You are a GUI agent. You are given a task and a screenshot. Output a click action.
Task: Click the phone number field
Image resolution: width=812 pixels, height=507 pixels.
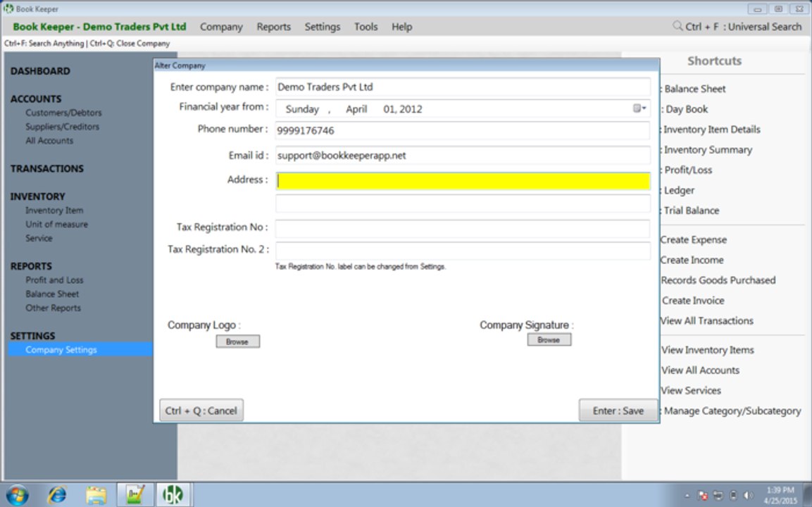tap(463, 130)
